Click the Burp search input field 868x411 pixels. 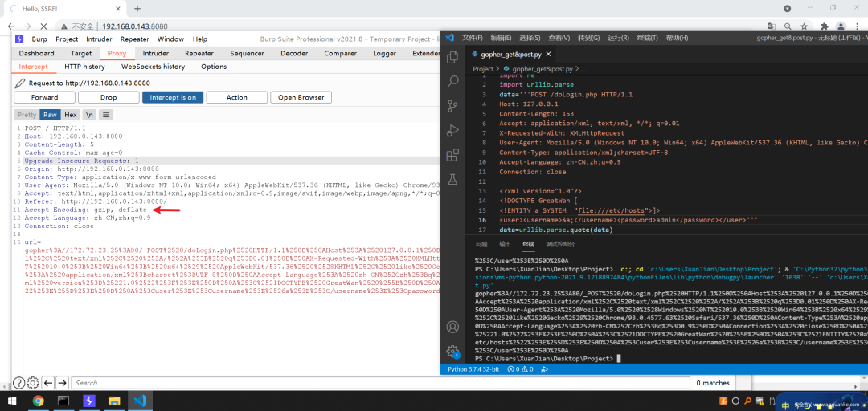tap(381, 383)
